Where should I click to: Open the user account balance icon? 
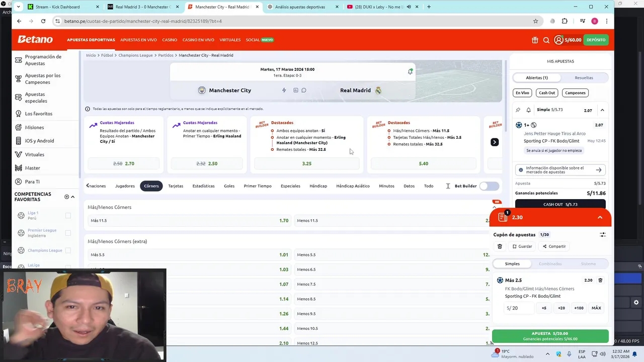(558, 40)
